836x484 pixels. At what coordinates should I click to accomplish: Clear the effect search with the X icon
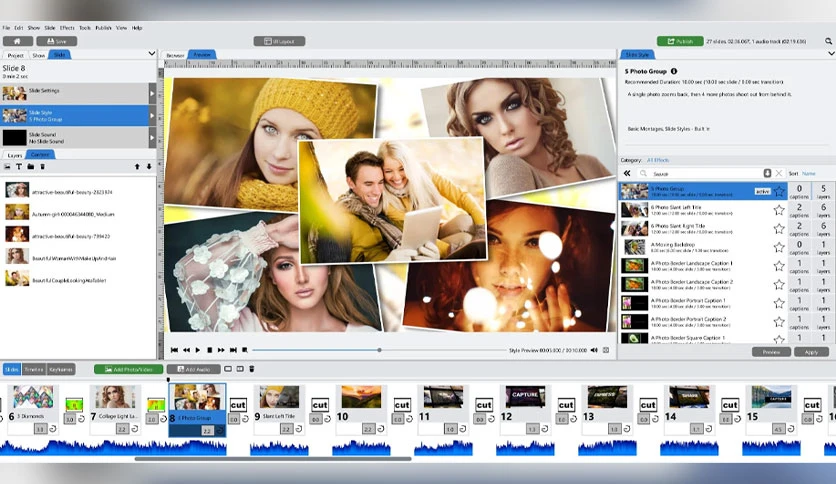point(779,173)
